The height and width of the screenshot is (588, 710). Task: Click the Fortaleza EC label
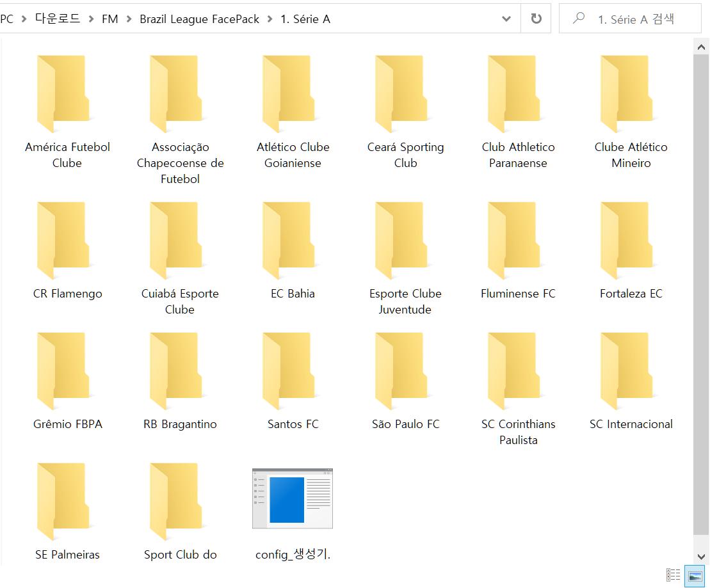631,293
